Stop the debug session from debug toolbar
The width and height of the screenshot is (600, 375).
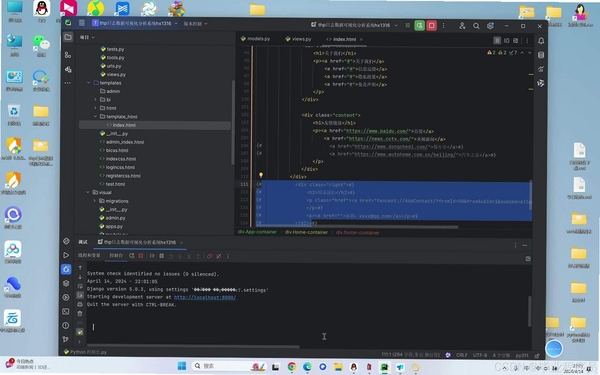pyautogui.click(x=141, y=256)
